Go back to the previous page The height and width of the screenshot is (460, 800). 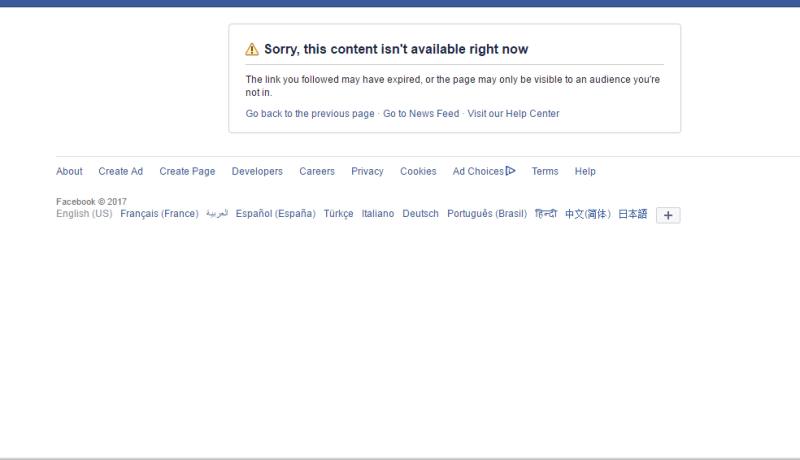pyautogui.click(x=310, y=114)
